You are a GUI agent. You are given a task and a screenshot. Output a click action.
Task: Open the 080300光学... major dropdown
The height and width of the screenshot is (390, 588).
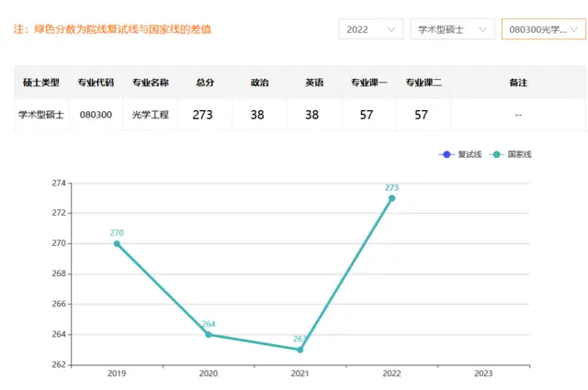(x=543, y=29)
